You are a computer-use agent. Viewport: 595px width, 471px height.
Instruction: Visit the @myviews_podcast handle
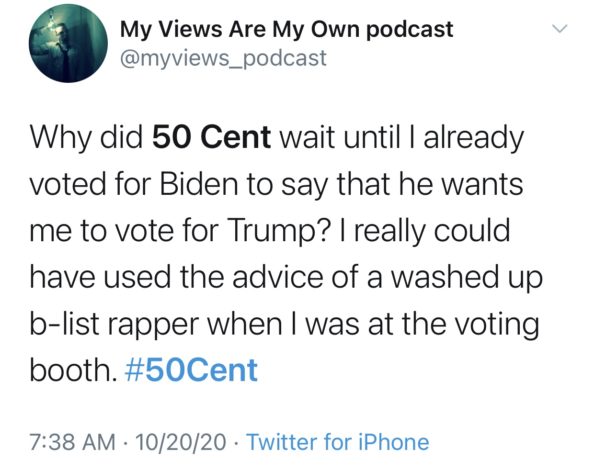[223, 58]
